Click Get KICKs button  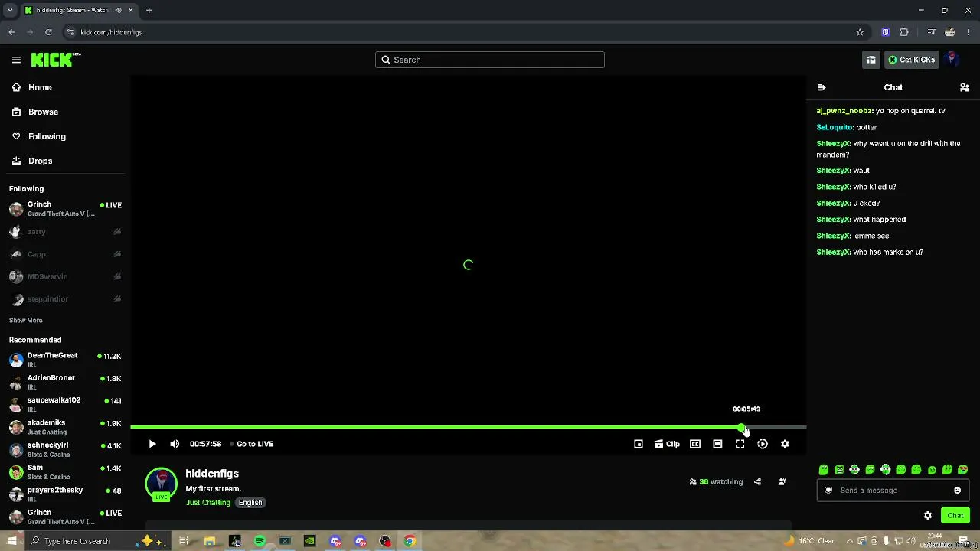click(912, 60)
